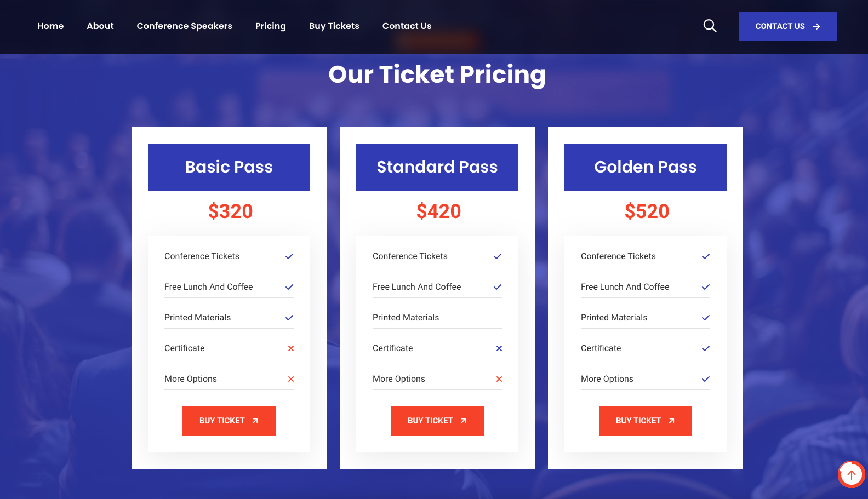This screenshot has height=499, width=868.
Task: Click the red cross beside Basic Pass Certificate
Action: point(291,348)
